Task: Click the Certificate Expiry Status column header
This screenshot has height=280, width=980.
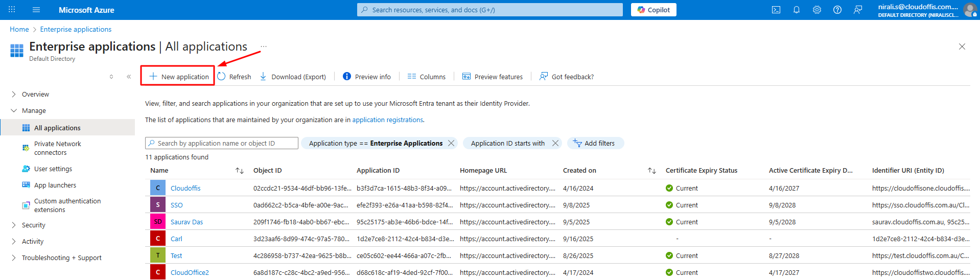Action: coord(702,171)
